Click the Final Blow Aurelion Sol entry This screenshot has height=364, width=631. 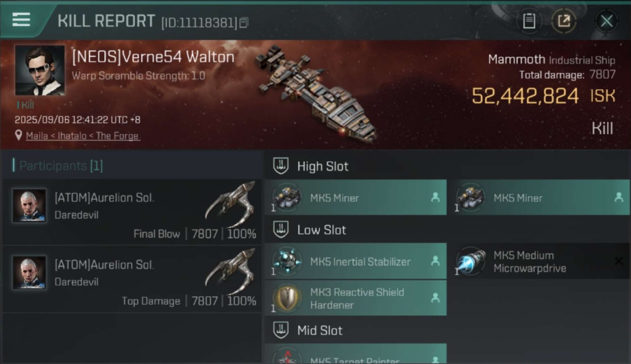(x=132, y=212)
